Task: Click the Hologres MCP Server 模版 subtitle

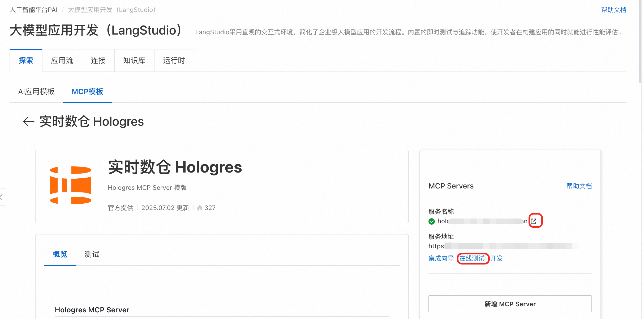Action: click(x=147, y=188)
